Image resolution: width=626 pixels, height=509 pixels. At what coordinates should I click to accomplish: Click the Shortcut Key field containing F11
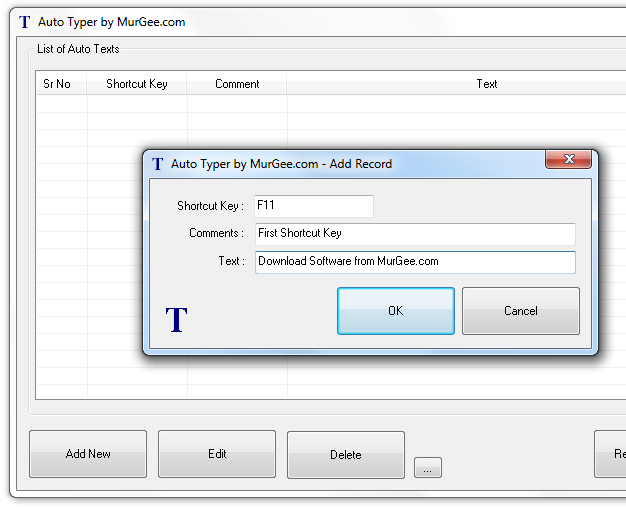pyautogui.click(x=314, y=206)
